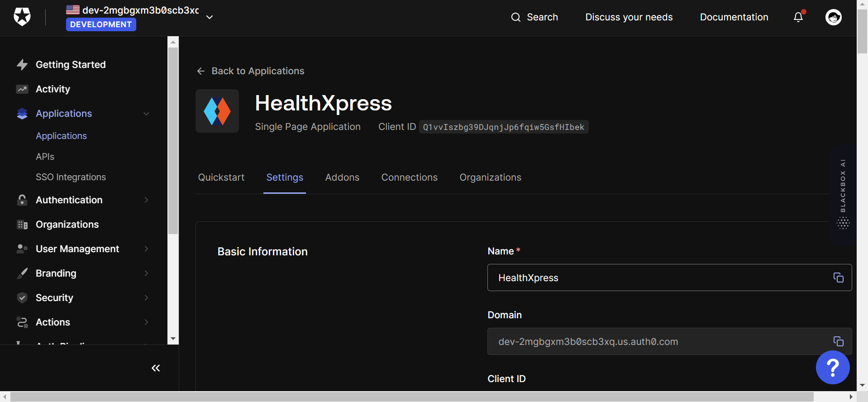Click the Basic Information heading
The width and height of the screenshot is (868, 402).
click(x=262, y=252)
